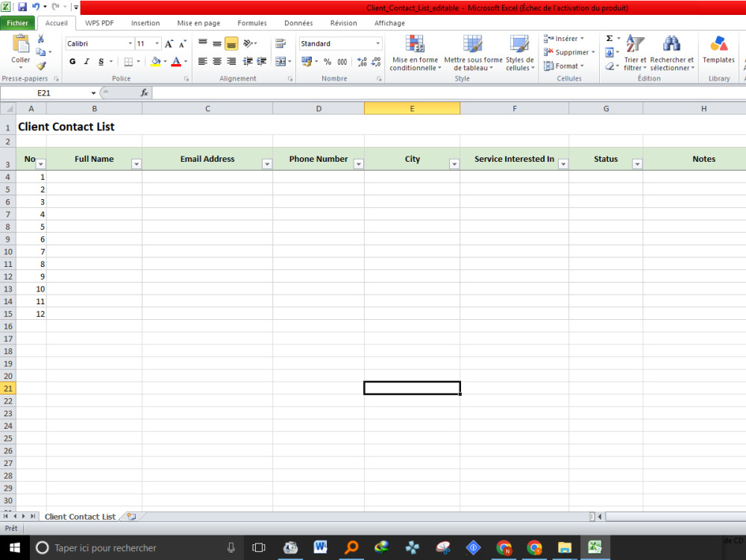Switch to the Affichage tab
The height and width of the screenshot is (560, 746).
[389, 23]
